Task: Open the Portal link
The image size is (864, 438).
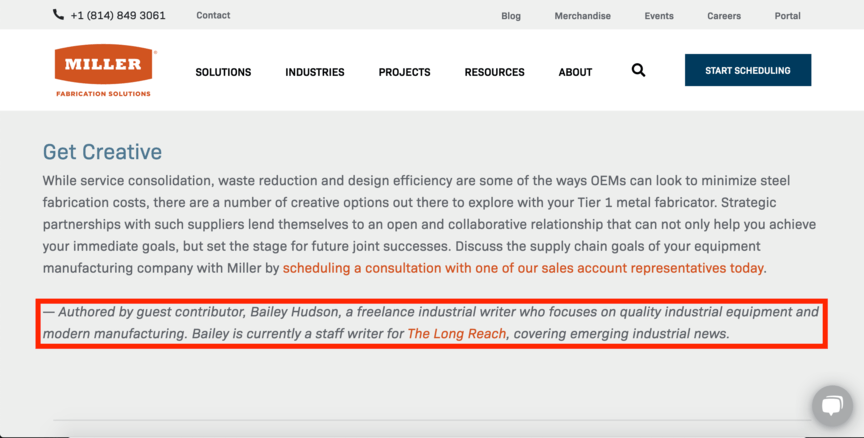Action: click(x=787, y=16)
